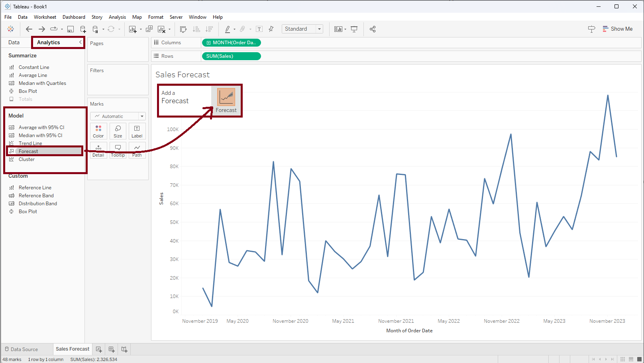Image resolution: width=644 pixels, height=363 pixels.
Task: Click the SUM(Sales) pill on Rows
Action: click(x=231, y=56)
